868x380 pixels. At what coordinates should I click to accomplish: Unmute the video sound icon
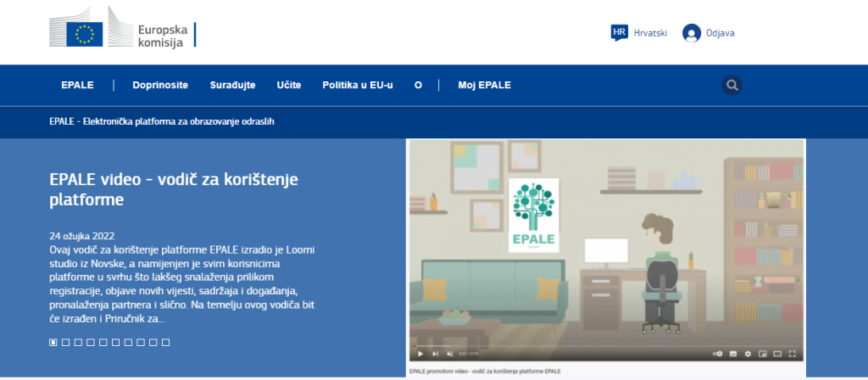(449, 354)
